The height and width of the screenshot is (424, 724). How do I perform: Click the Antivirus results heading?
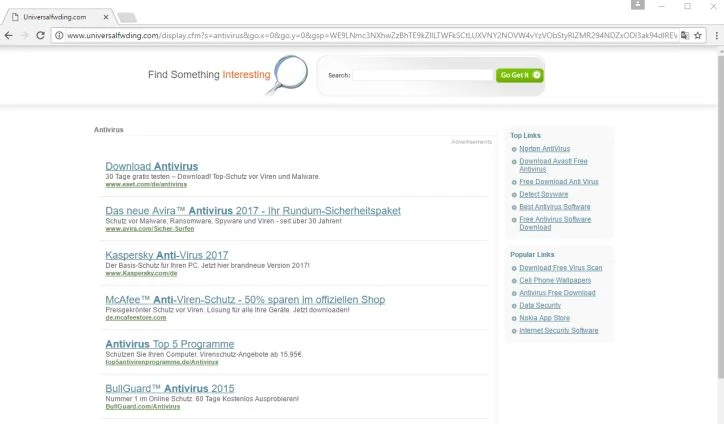(x=109, y=130)
